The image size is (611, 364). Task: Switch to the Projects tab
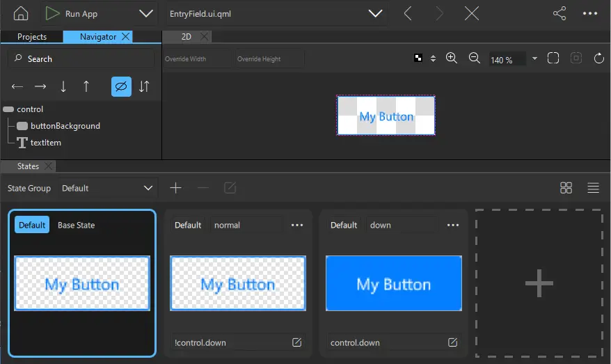tap(32, 37)
